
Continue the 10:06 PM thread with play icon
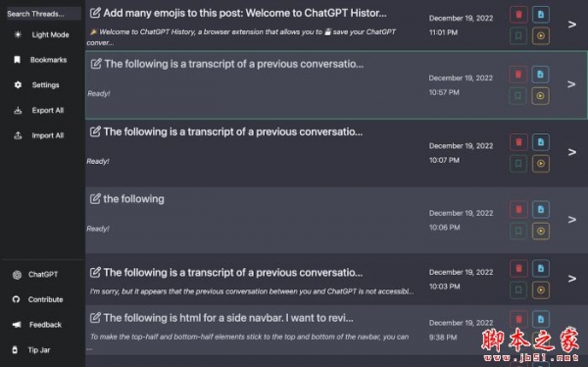[540, 231]
